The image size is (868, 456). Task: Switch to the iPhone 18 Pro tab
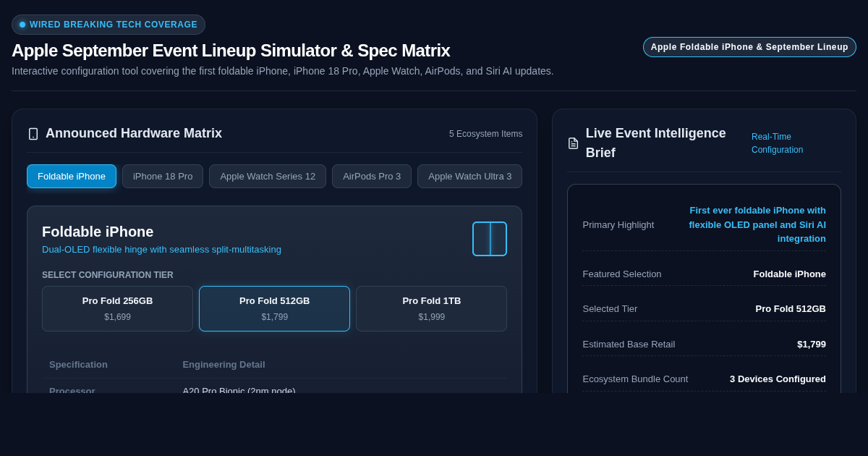[163, 177]
